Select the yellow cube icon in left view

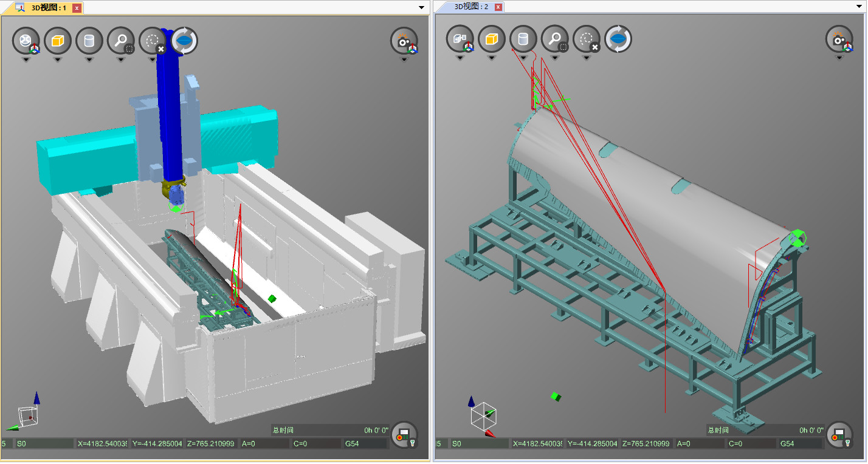pyautogui.click(x=58, y=41)
